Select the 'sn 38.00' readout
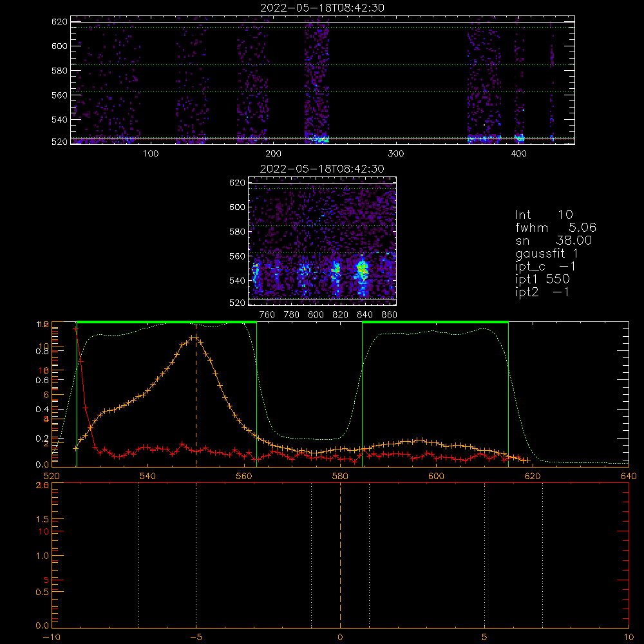The image size is (644, 644). [553, 240]
